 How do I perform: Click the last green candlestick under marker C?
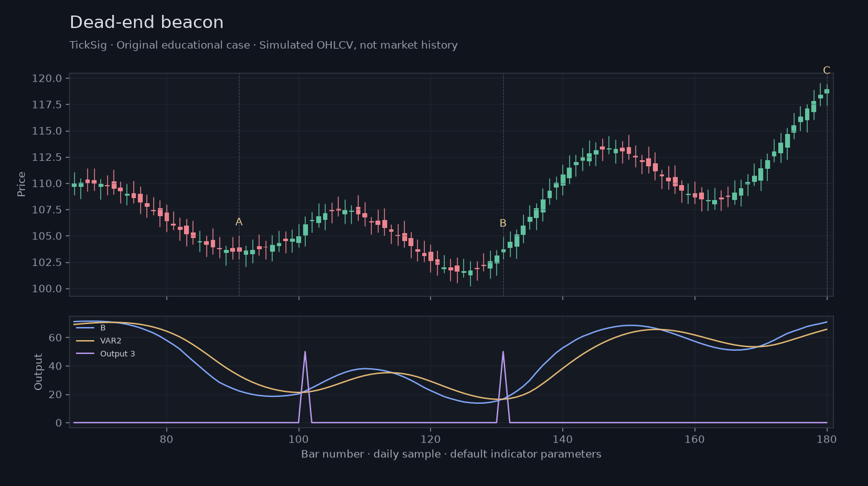827,92
